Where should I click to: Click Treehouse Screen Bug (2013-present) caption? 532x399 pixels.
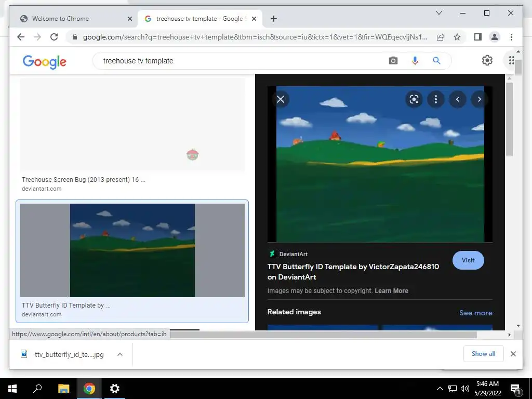(84, 179)
